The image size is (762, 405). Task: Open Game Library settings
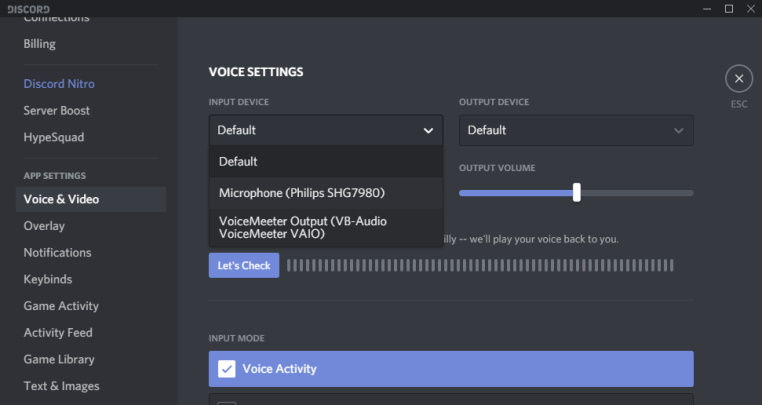point(59,360)
